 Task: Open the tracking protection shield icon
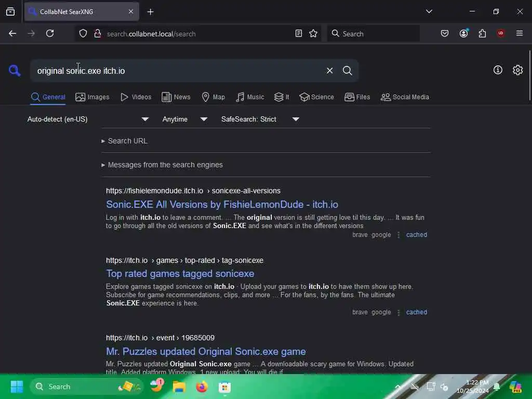[x=83, y=34]
